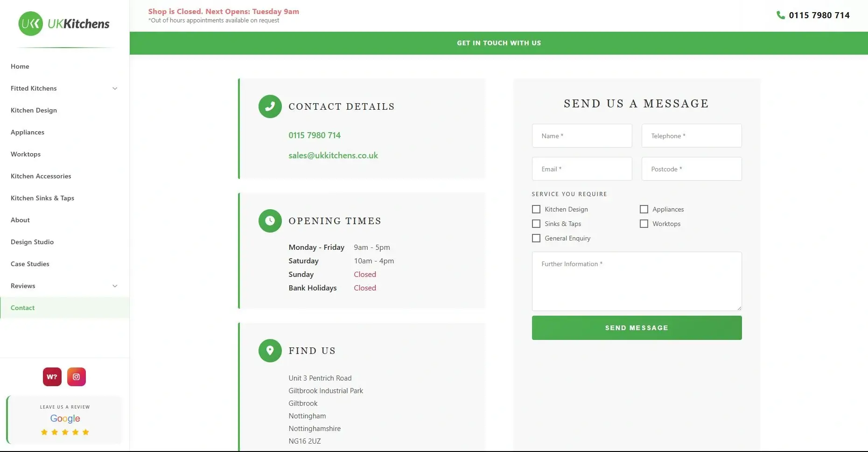Click the UK Kitchens logo

pyautogui.click(x=64, y=24)
